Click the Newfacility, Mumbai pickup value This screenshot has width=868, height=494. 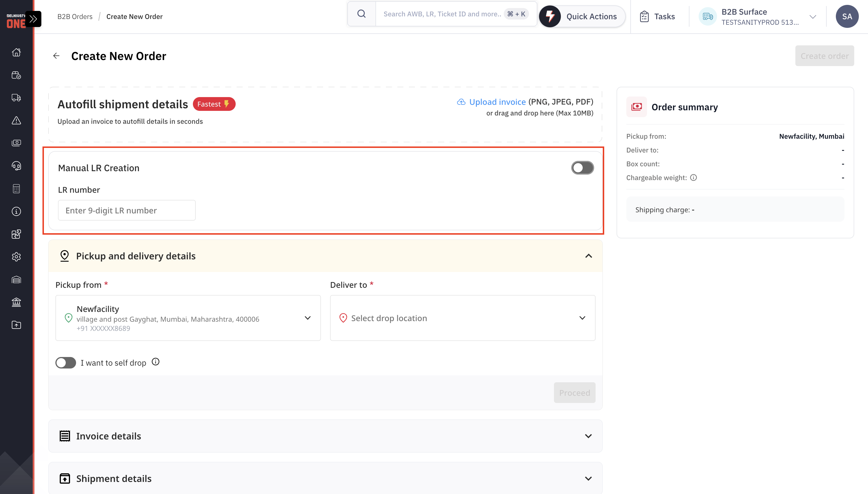pos(811,136)
